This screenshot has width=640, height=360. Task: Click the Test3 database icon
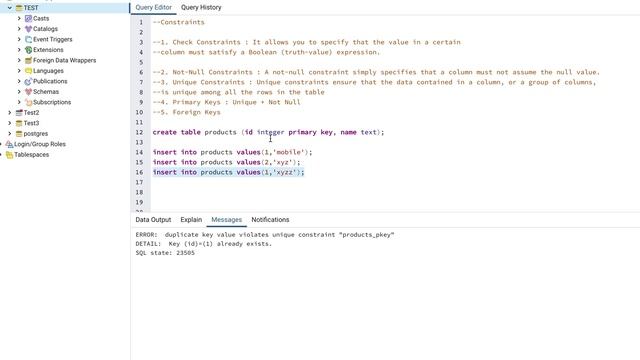click(19, 123)
